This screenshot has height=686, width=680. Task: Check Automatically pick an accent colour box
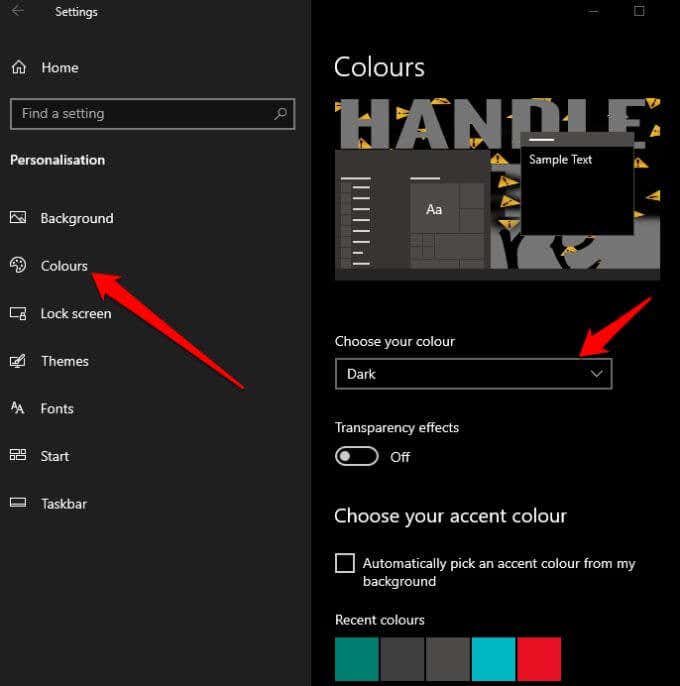point(345,563)
